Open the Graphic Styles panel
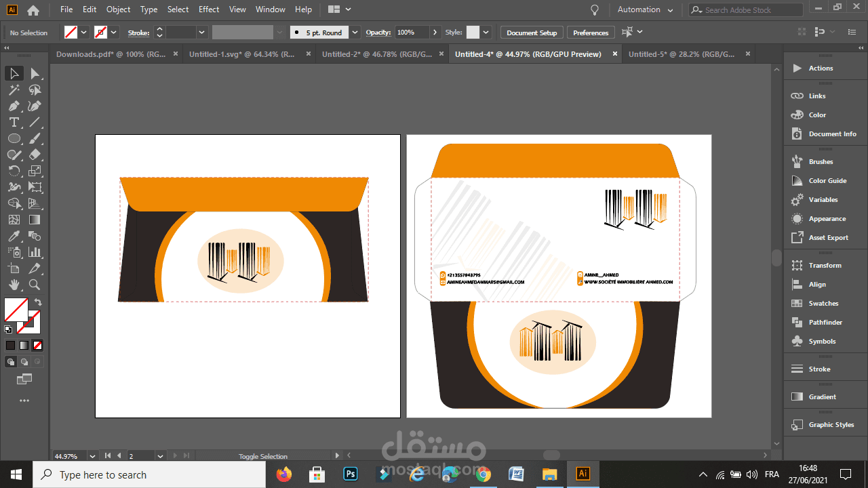The width and height of the screenshot is (868, 488). (x=825, y=425)
